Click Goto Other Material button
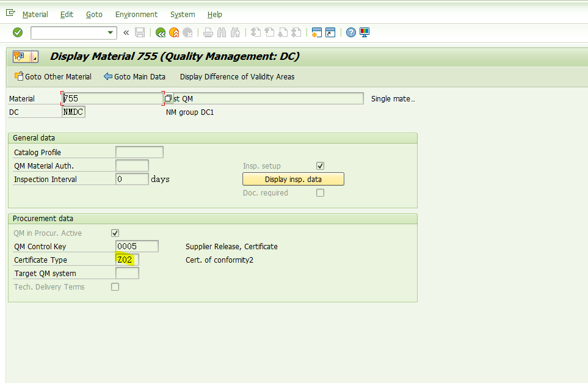The image size is (588, 383). pyautogui.click(x=53, y=77)
